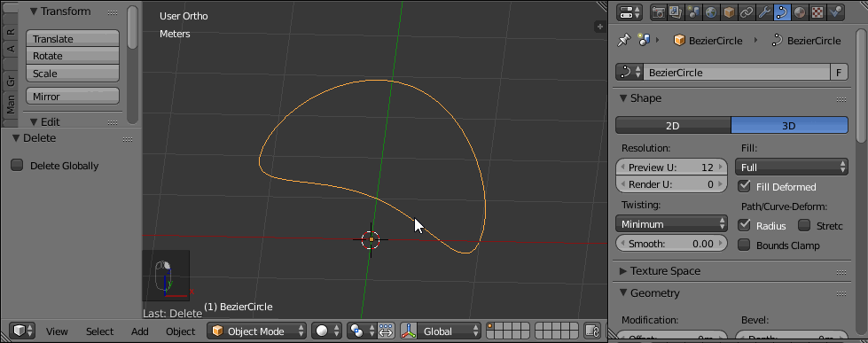
Task: Open the Modifiers wrench tab
Action: pyautogui.click(x=764, y=12)
